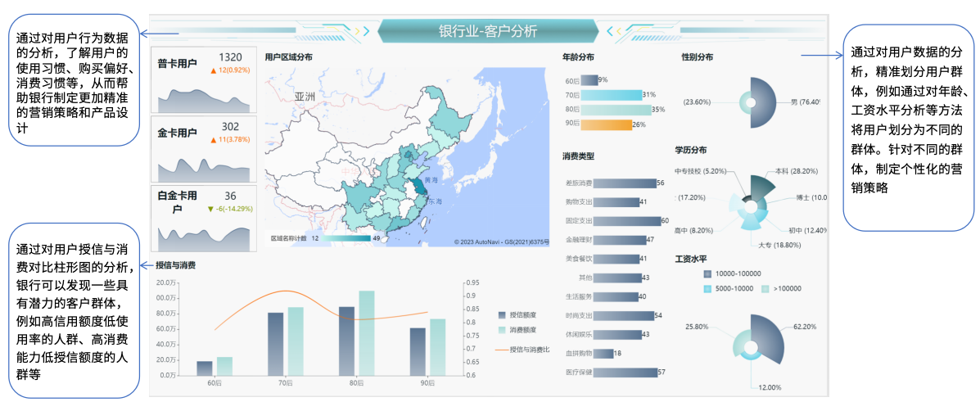Click the AutoNavi copyright link on map

500,242
